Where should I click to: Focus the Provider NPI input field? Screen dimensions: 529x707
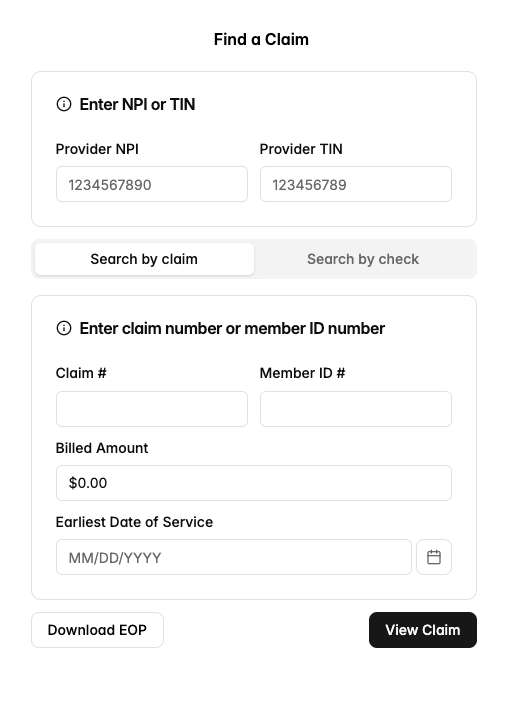point(152,184)
